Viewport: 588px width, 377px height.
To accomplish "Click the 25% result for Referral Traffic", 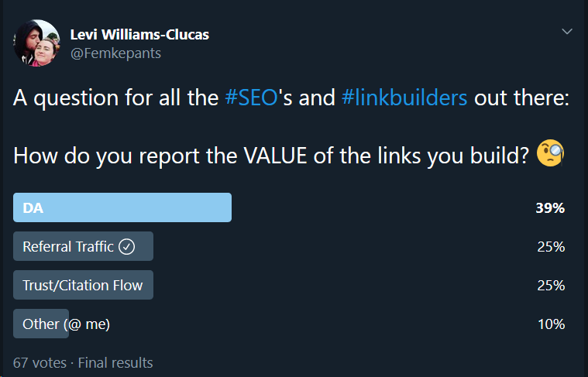I will (551, 247).
